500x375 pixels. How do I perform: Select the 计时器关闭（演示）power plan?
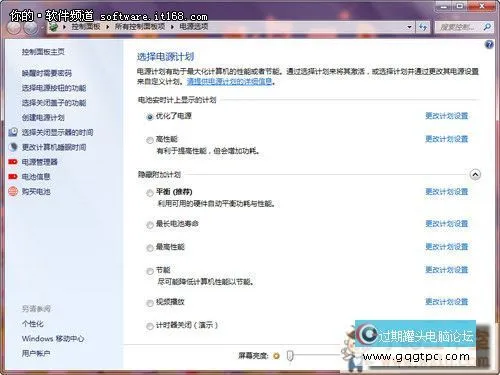[x=150, y=326]
